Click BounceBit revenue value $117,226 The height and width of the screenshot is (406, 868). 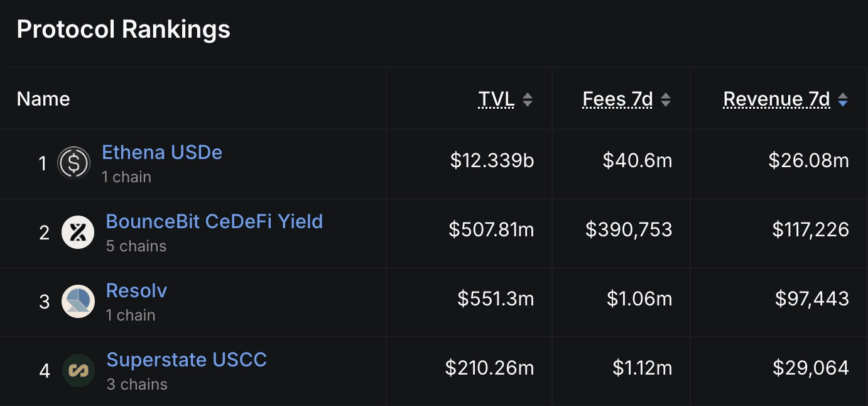tap(810, 230)
